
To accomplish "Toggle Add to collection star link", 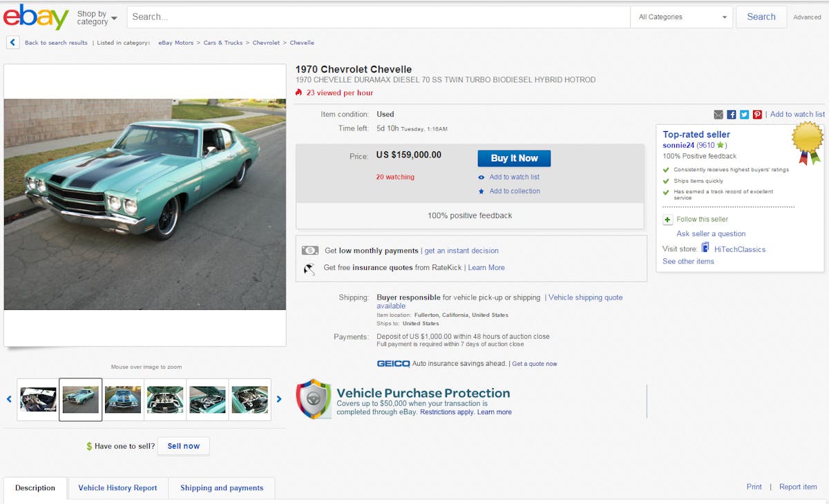I will [x=515, y=191].
